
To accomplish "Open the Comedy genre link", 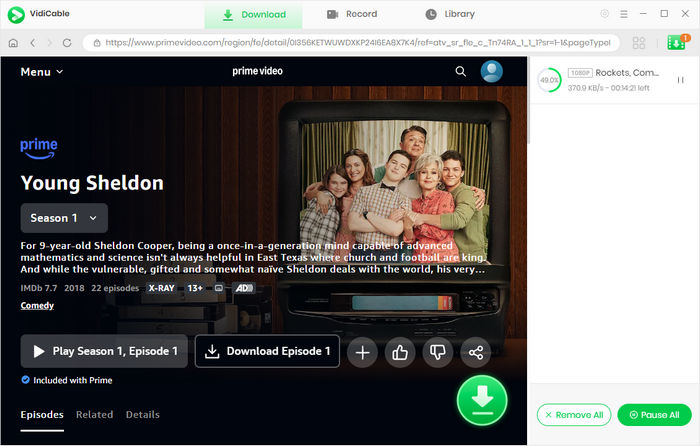I will (37, 306).
